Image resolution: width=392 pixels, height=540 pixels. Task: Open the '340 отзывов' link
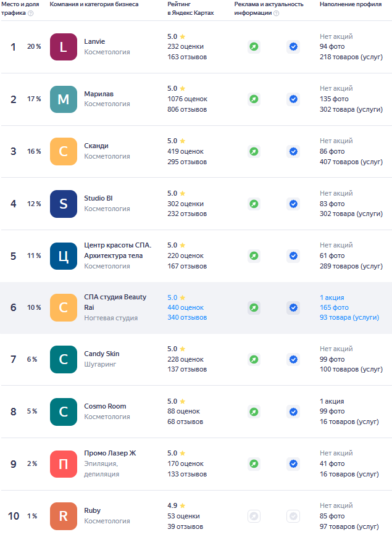point(187,318)
